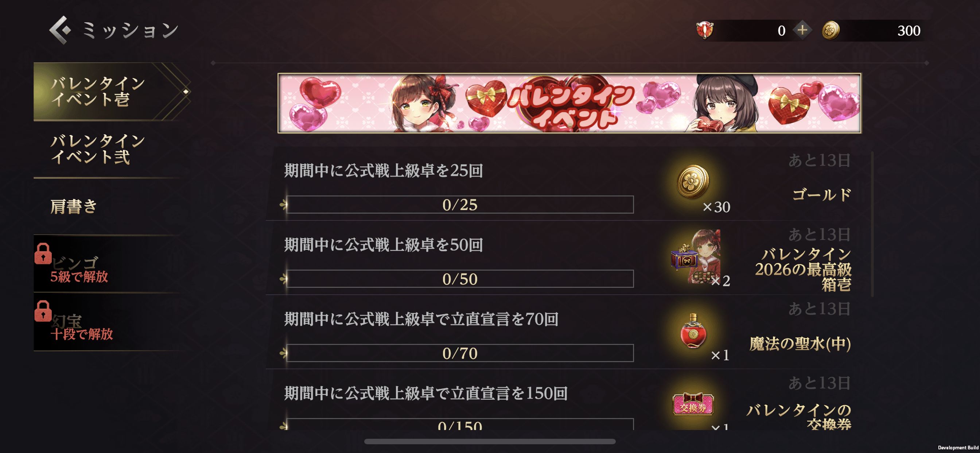Tap the plus icon to add gems
The width and height of the screenshot is (980, 453).
[802, 30]
